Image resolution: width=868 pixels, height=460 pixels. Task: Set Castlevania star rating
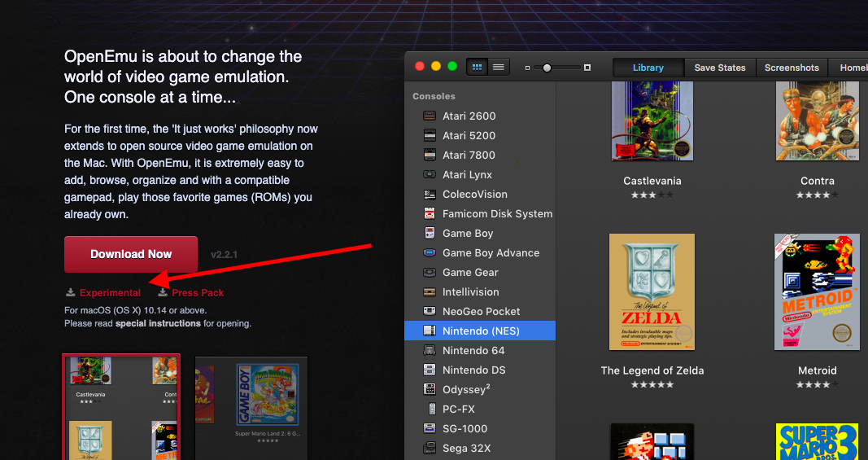pos(652,195)
